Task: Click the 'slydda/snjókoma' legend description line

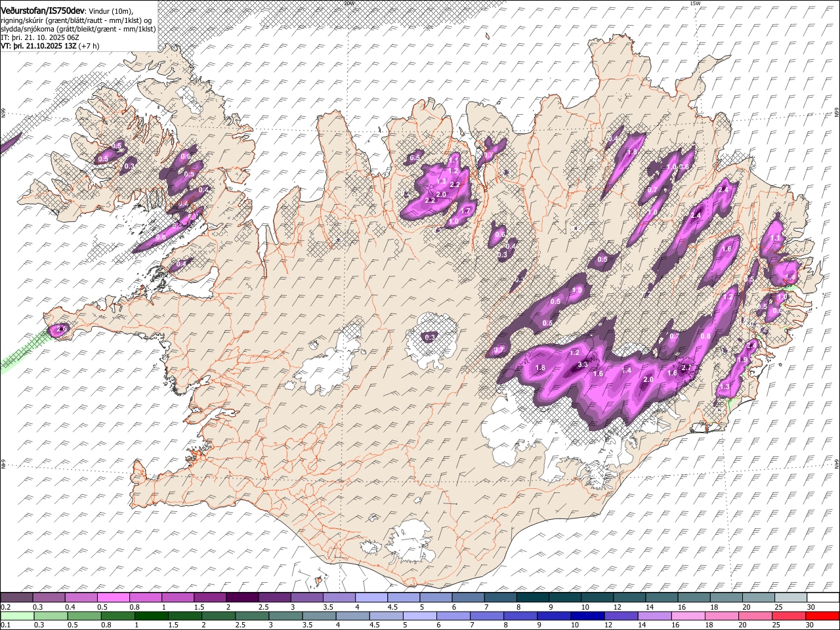Action: (x=77, y=29)
